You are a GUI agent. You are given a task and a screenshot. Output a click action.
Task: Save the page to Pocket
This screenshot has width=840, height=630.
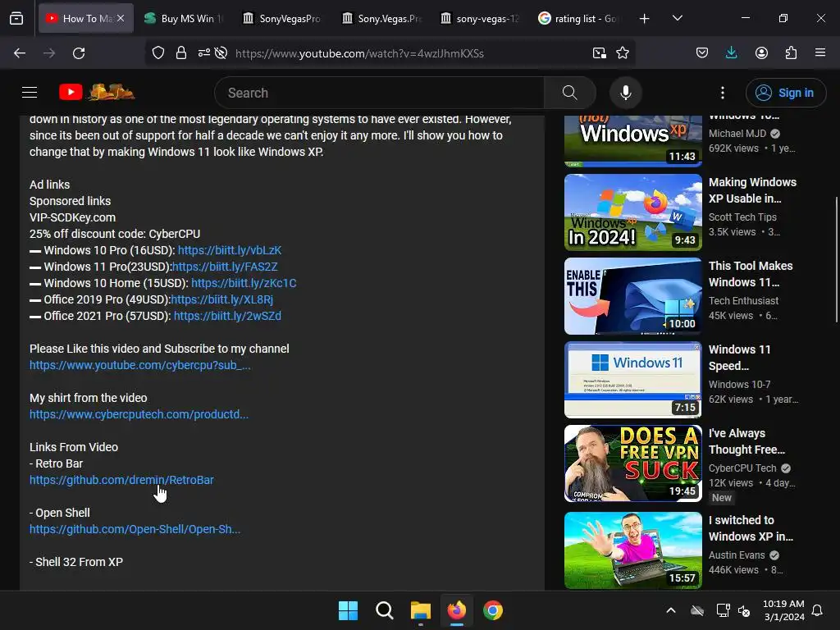(x=702, y=53)
